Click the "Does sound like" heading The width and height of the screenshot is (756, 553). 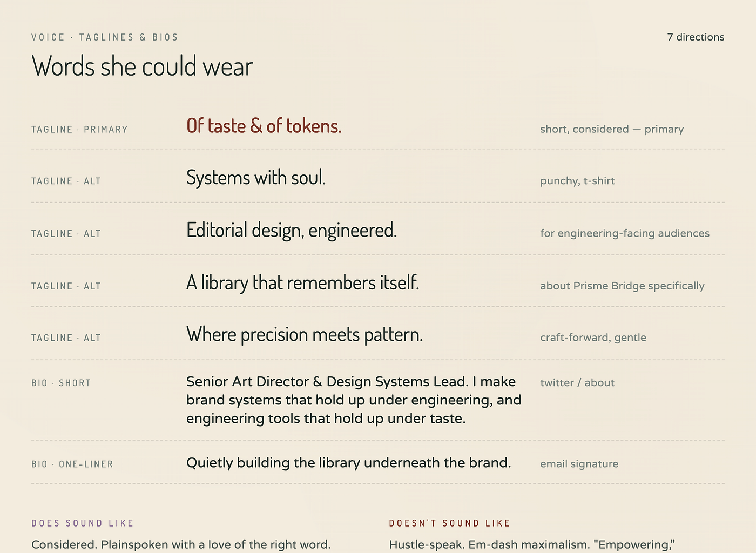(x=83, y=523)
